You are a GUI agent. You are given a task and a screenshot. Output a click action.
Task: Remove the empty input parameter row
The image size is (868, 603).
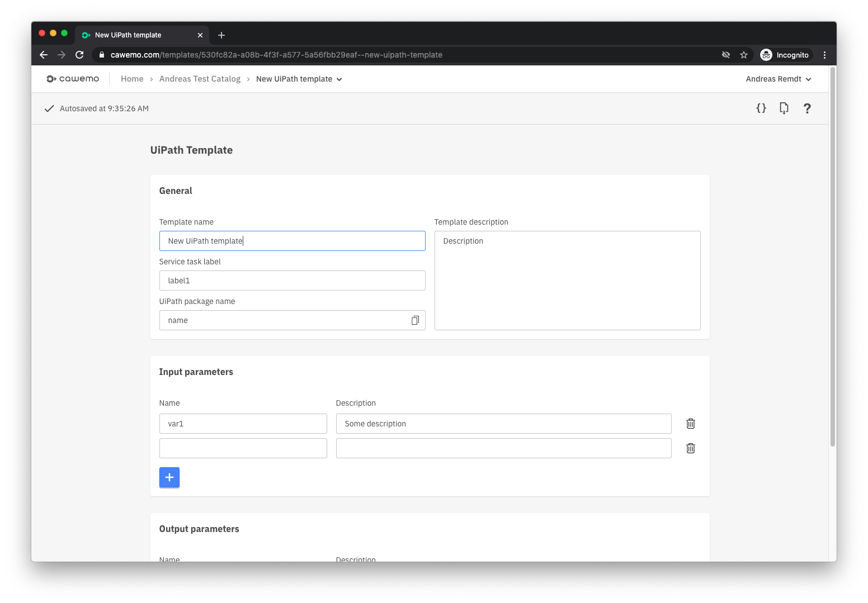[690, 448]
